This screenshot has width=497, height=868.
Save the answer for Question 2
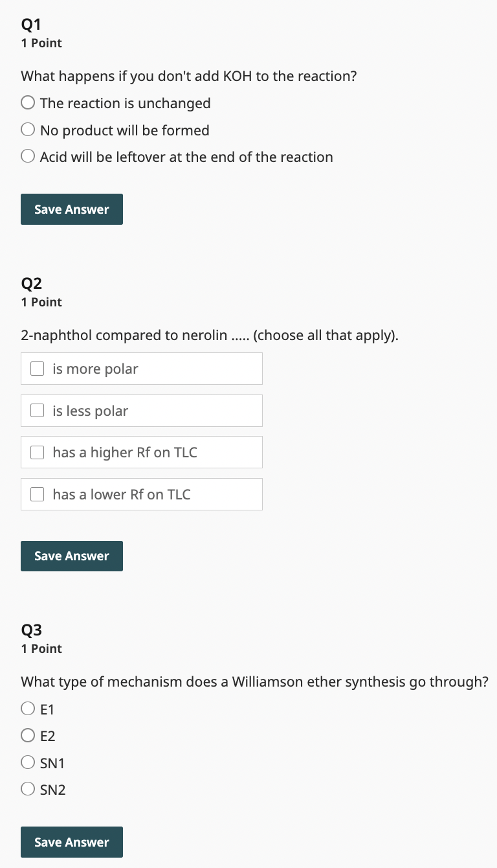tap(71, 556)
